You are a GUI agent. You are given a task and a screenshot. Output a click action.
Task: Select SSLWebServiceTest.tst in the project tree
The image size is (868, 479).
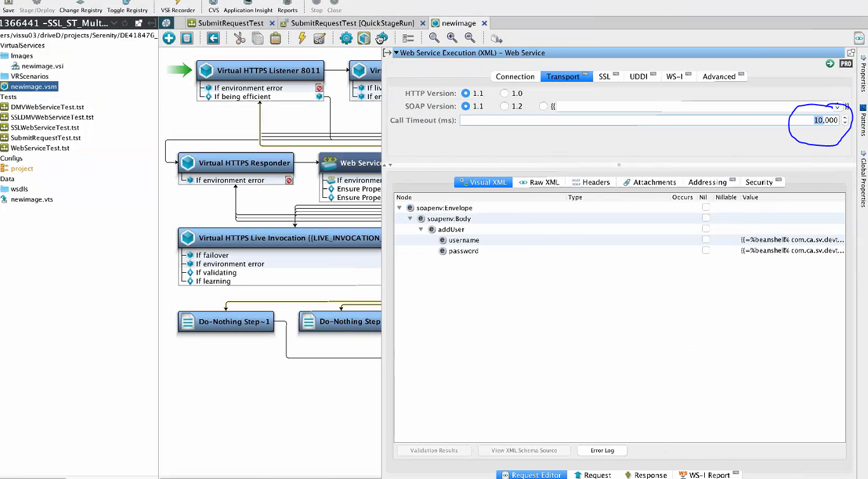pos(44,128)
